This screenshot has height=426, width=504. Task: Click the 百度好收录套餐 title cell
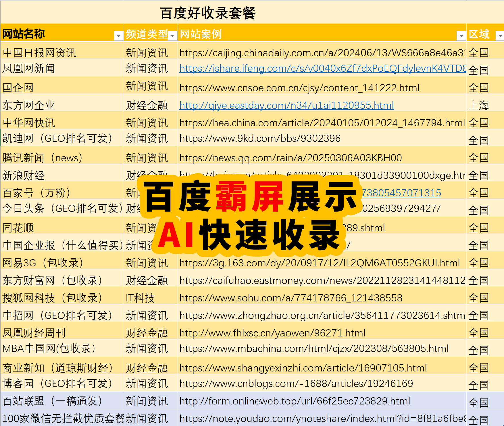(x=207, y=13)
